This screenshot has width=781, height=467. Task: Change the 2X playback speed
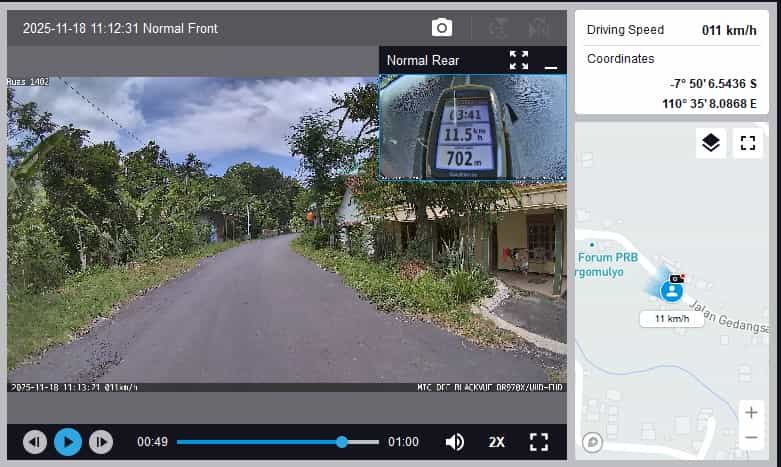(x=496, y=441)
